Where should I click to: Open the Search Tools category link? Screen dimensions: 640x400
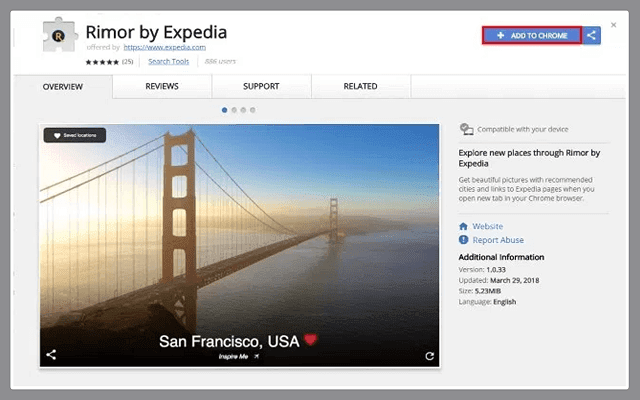click(x=168, y=61)
